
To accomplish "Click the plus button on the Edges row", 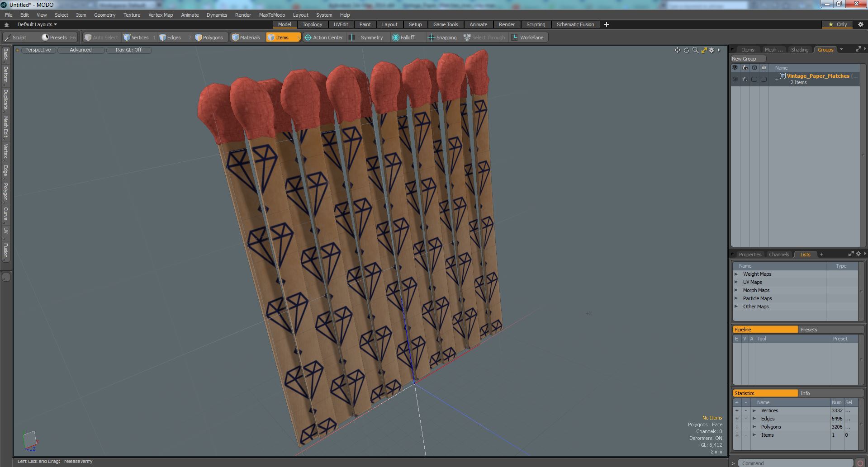I will point(737,419).
